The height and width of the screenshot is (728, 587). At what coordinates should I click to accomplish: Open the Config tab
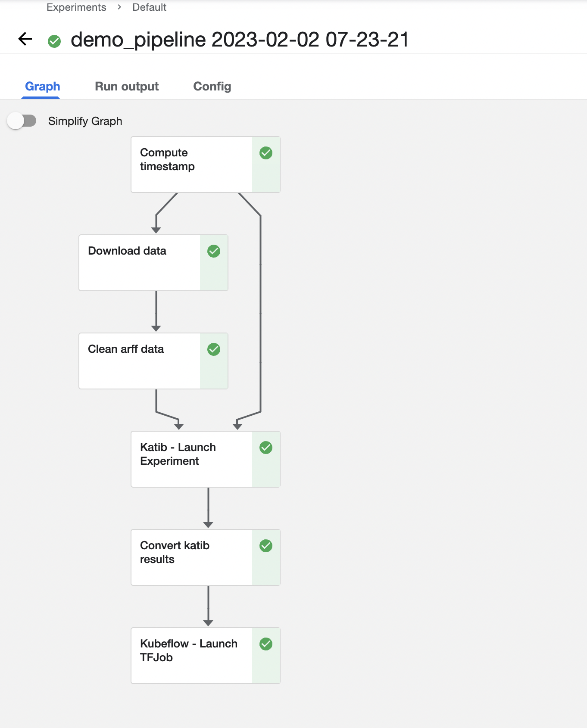pos(212,87)
